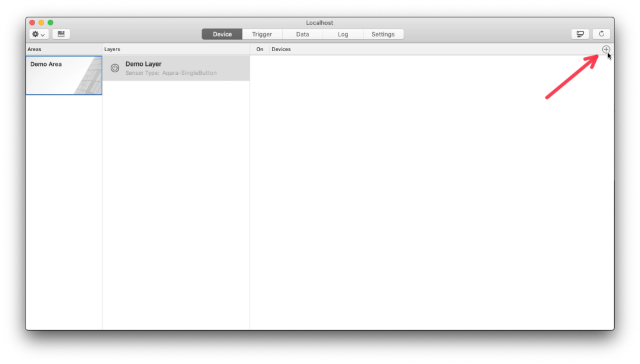Click the Areas column header
The height and width of the screenshot is (364, 640).
(x=35, y=49)
